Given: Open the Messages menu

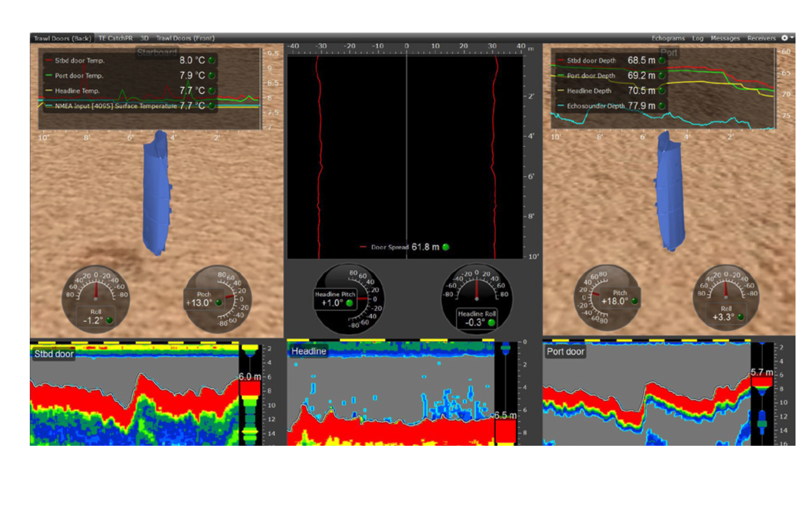Looking at the screenshot, I should point(725,38).
